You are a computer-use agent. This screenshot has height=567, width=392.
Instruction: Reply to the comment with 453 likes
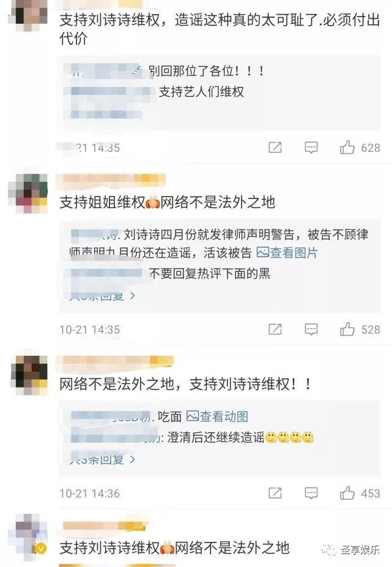click(311, 494)
